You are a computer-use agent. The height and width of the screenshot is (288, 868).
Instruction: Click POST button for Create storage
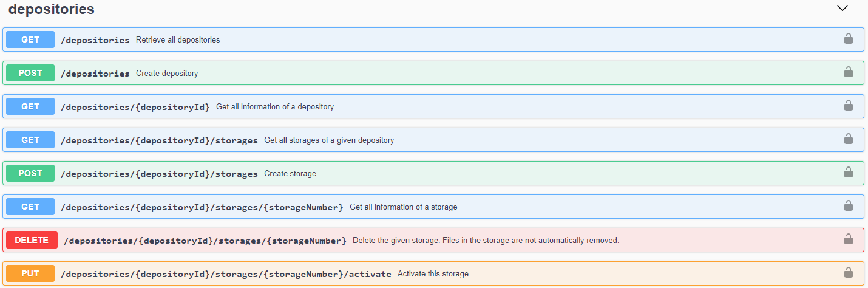tap(30, 174)
